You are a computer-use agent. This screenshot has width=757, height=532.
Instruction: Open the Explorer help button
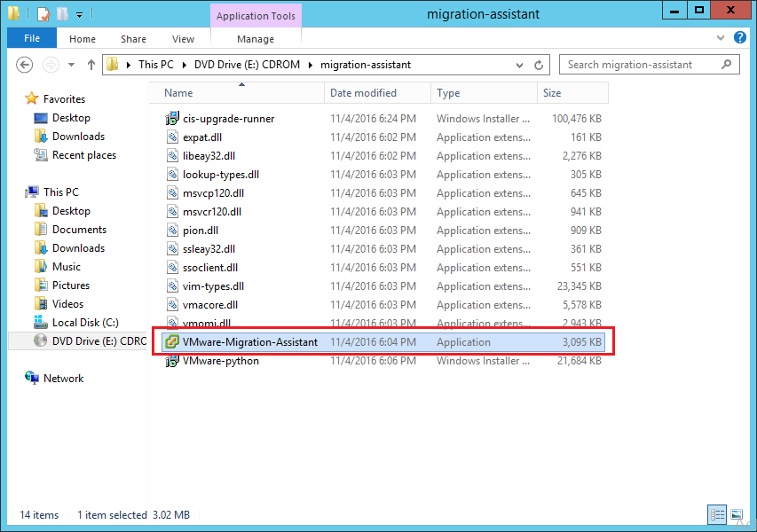[x=739, y=37]
